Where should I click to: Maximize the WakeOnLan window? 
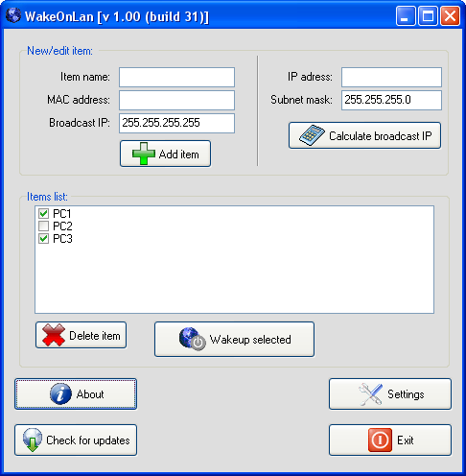pyautogui.click(x=428, y=15)
